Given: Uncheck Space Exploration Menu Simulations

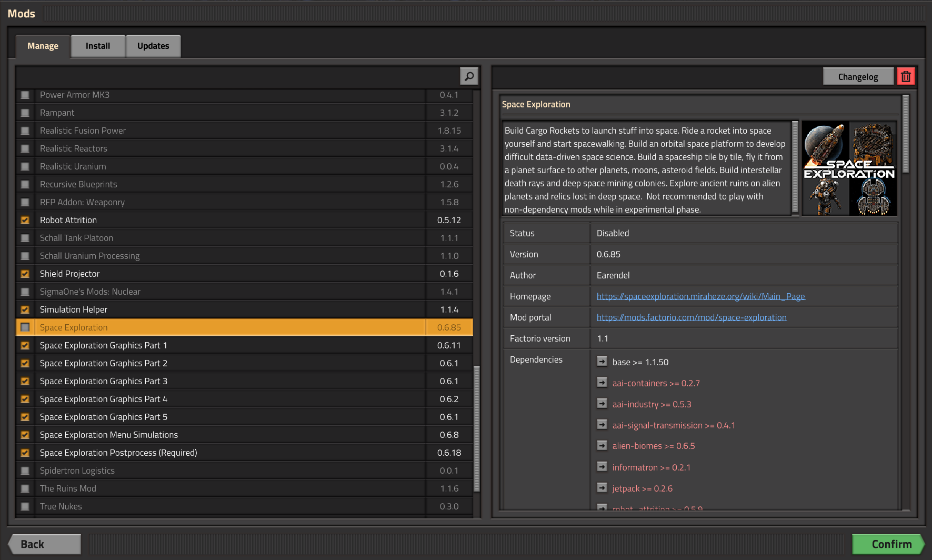Looking at the screenshot, I should coord(25,435).
